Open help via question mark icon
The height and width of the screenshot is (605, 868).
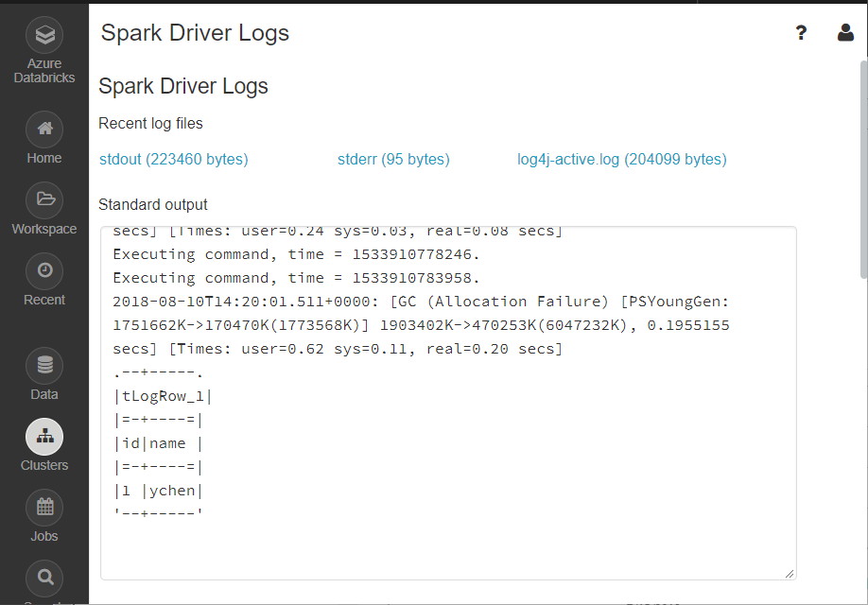tap(801, 33)
